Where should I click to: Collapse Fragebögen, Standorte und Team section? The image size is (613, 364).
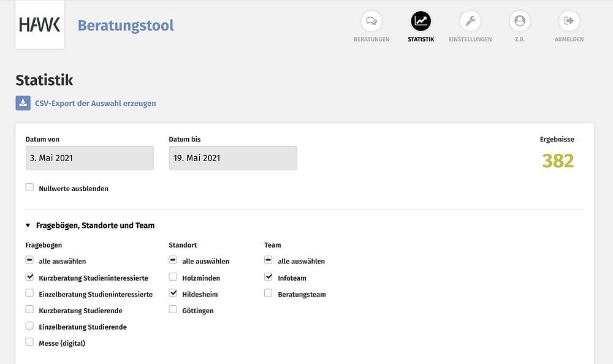(28, 226)
